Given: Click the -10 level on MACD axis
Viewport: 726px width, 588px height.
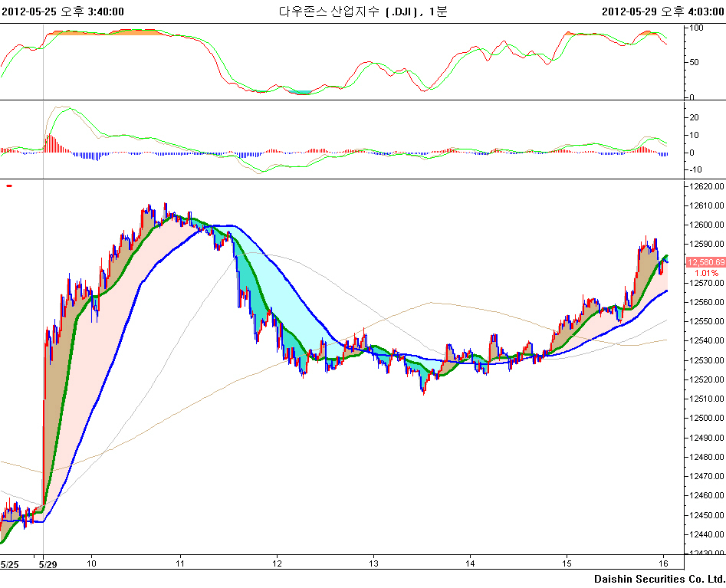Looking at the screenshot, I should point(697,169).
